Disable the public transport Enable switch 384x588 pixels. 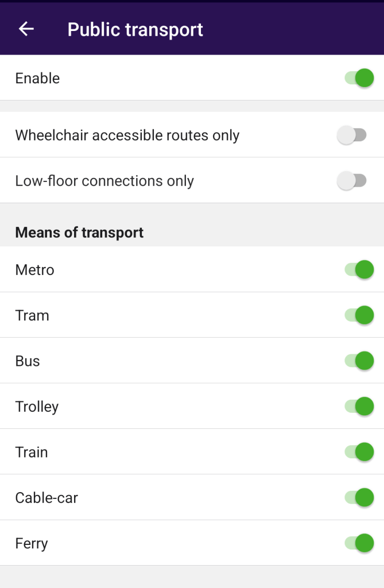pyautogui.click(x=359, y=78)
